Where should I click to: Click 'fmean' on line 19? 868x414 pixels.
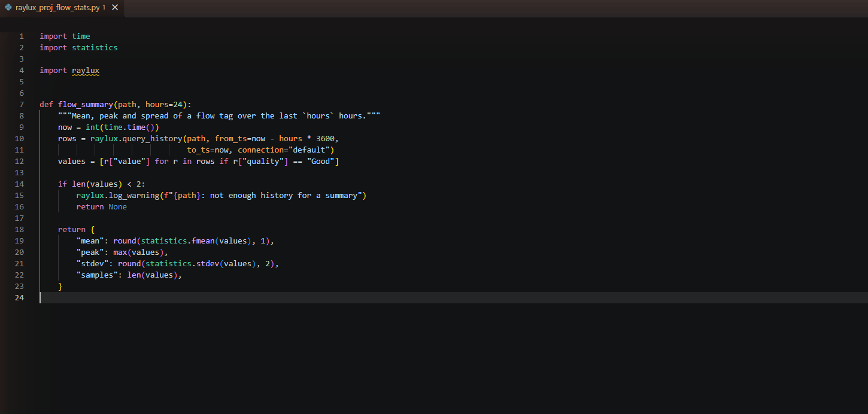(x=203, y=241)
